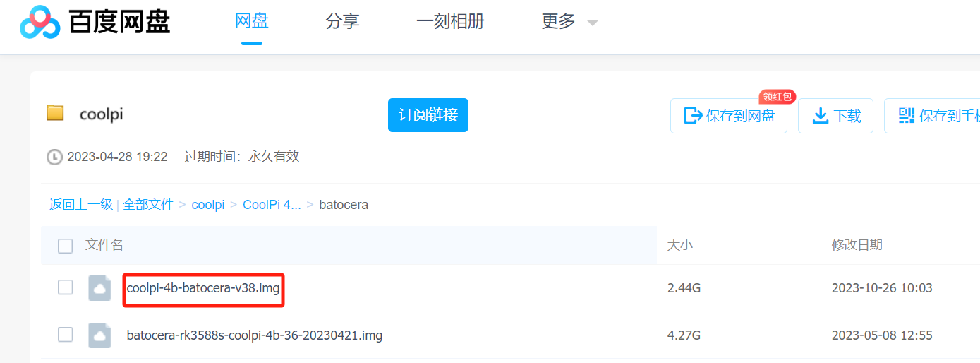Sort by 文件名 column header
The height and width of the screenshot is (363, 980).
[x=104, y=245]
